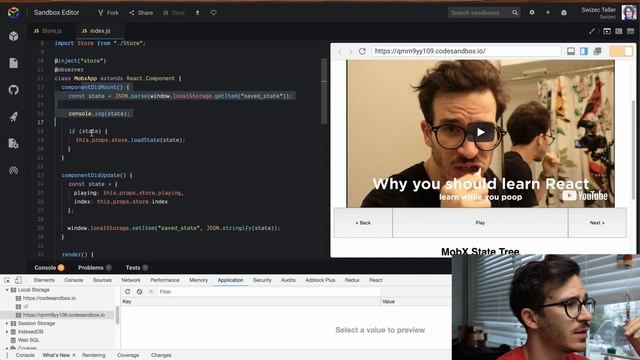The width and height of the screenshot is (640, 360).
Task: Open DevTools Network tab
Action: pyautogui.click(x=131, y=280)
